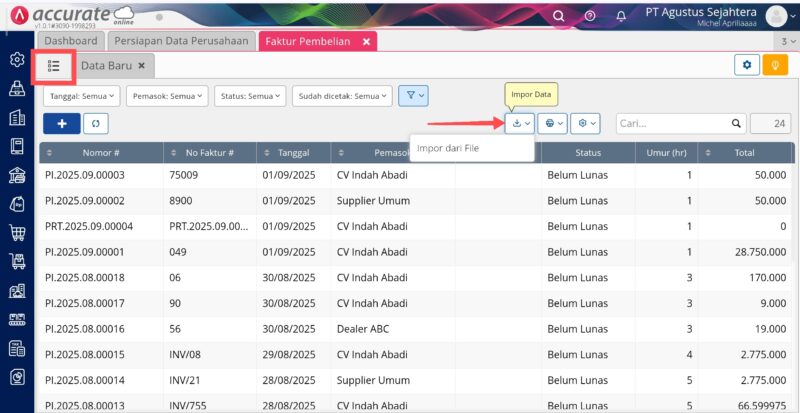The width and height of the screenshot is (800, 413).
Task: Open the help question mark icon
Action: click(590, 16)
